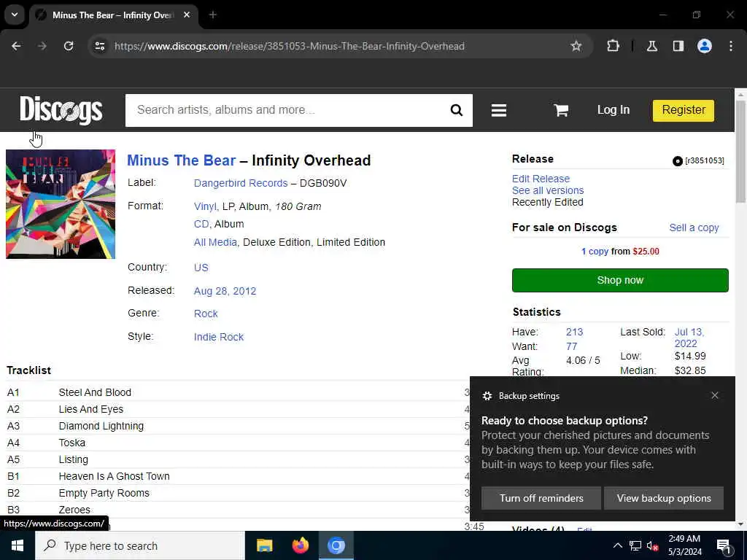Click Log In
The image size is (747, 560).
coord(613,110)
